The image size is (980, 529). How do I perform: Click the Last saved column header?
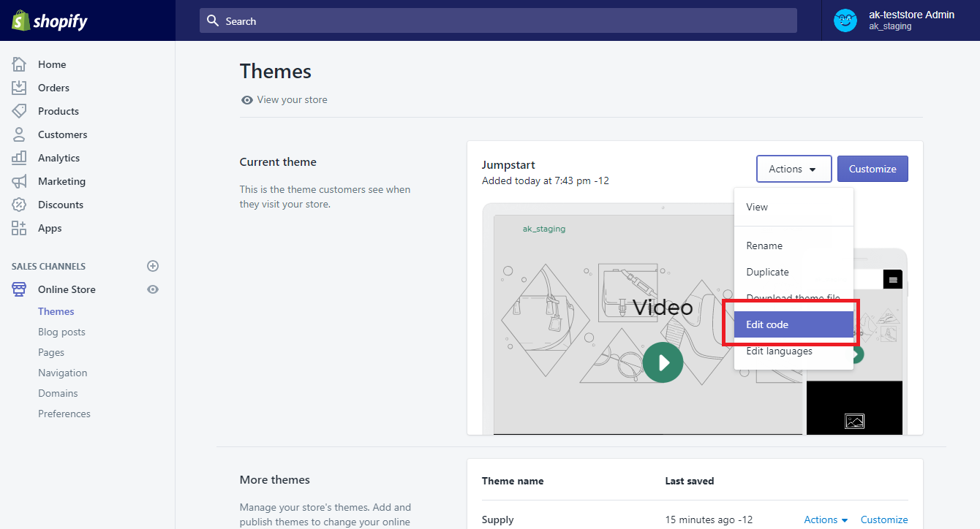tap(690, 481)
